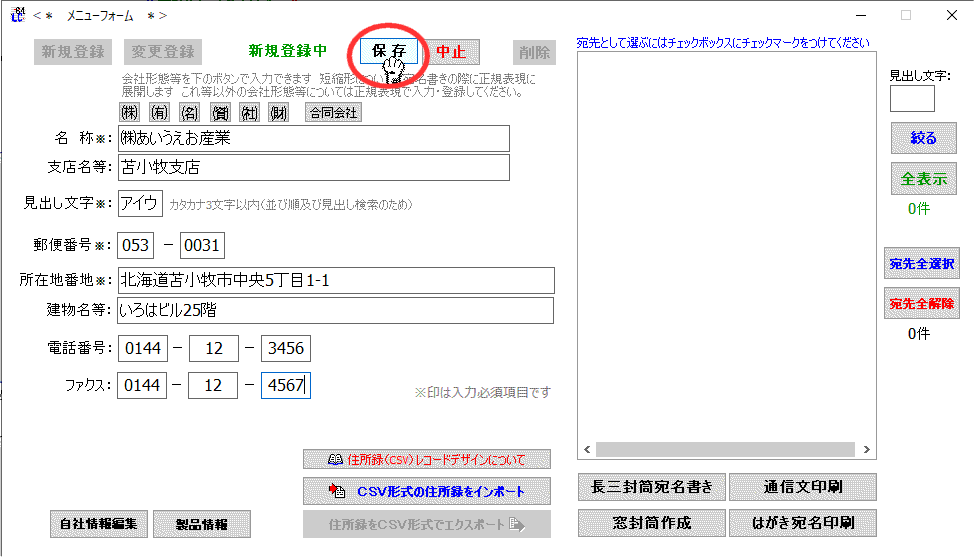The height and width of the screenshot is (557, 974).
Task: Deselect all recipients with 宛先全解除
Action: [921, 303]
